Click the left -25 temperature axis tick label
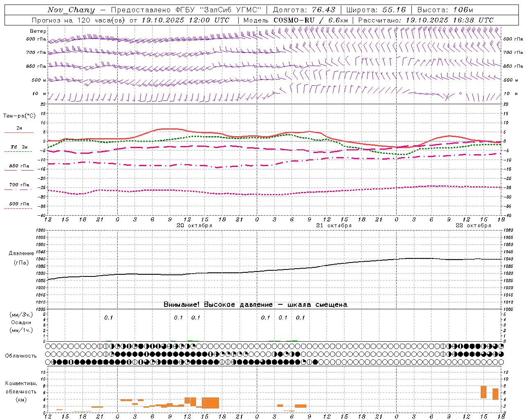Image resolution: width=525 pixels, height=420 pixels. tap(42, 187)
